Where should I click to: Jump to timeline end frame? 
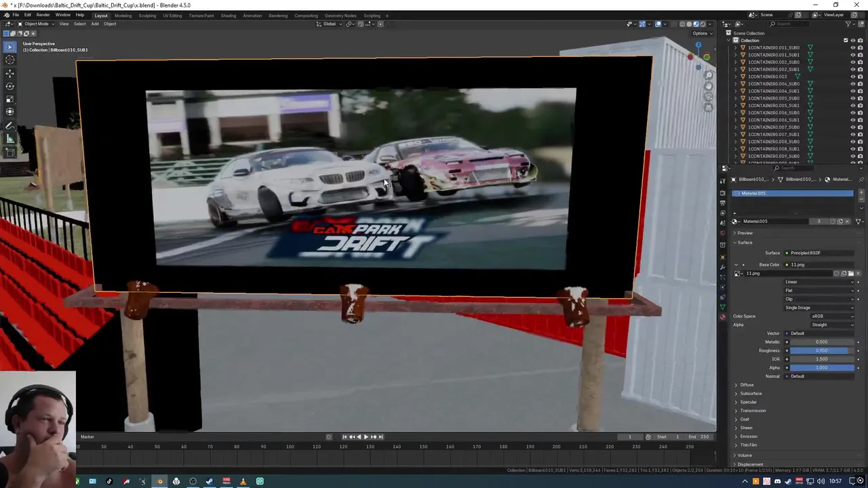click(381, 437)
